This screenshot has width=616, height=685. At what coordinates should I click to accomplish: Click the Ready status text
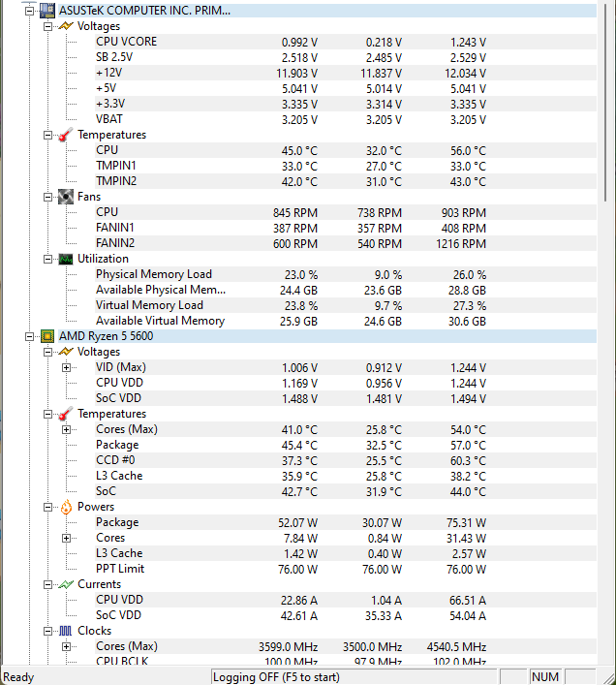point(18,677)
